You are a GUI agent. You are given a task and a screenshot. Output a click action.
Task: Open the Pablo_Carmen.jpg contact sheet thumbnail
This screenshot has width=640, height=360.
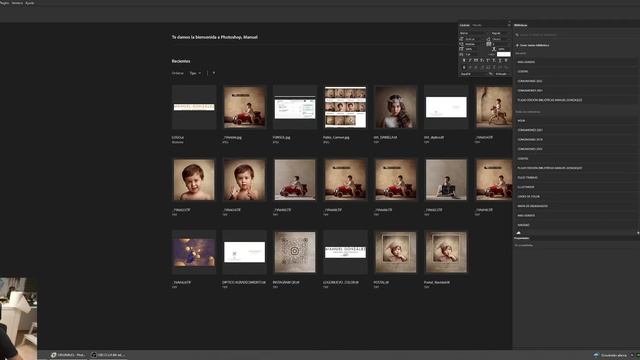click(x=345, y=107)
